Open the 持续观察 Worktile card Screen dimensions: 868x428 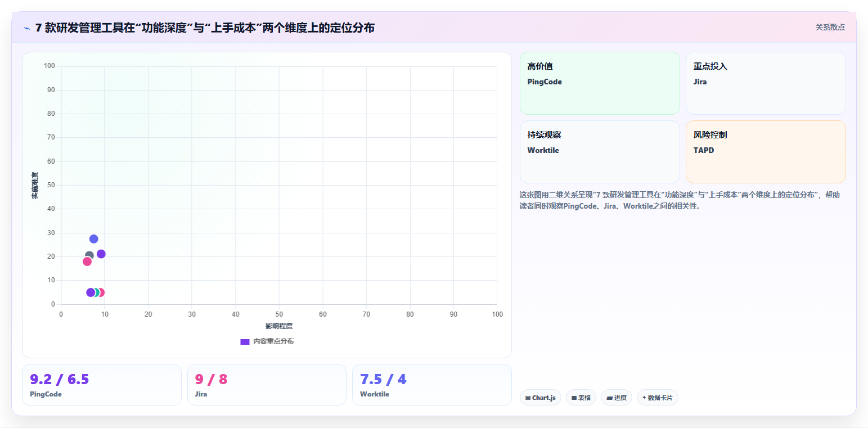coord(600,152)
